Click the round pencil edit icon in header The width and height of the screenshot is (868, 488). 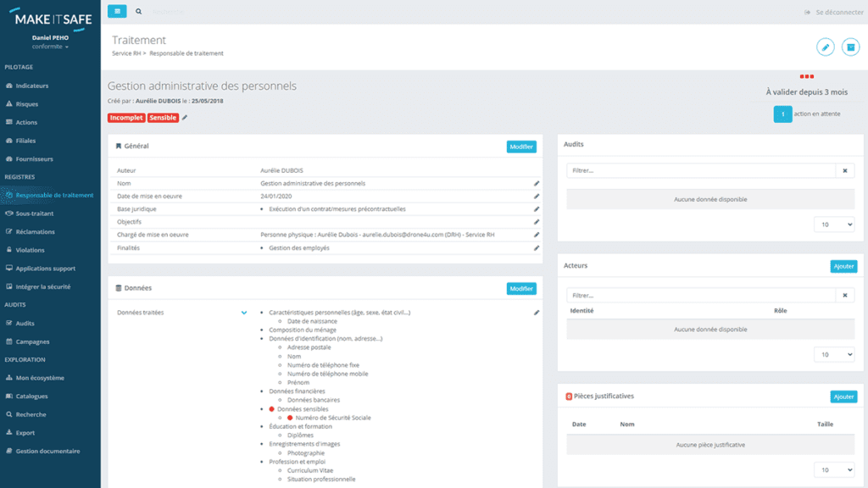point(825,47)
